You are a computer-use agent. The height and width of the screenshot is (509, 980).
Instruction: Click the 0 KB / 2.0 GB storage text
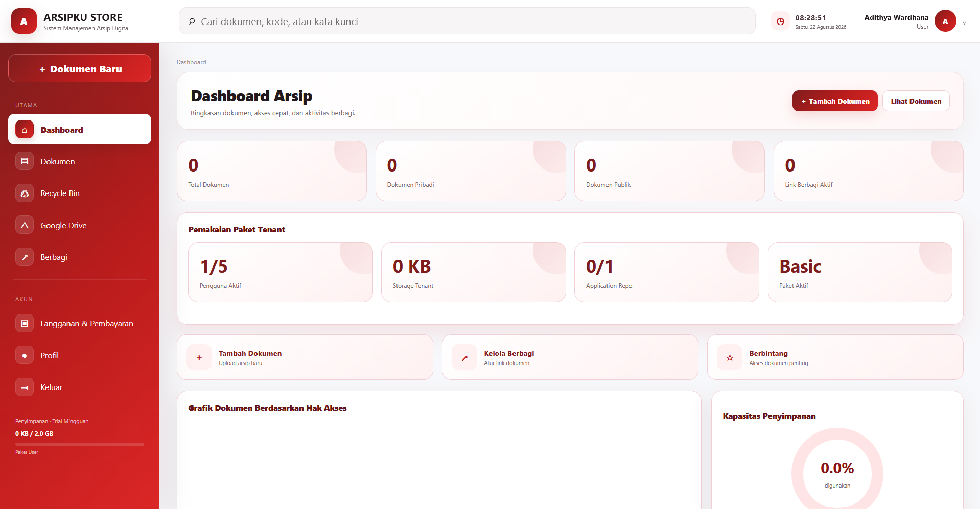[x=34, y=434]
